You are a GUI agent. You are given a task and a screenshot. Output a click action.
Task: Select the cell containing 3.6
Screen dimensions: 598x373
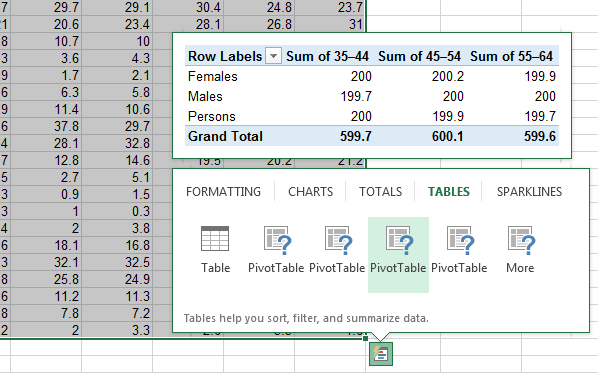click(x=46, y=58)
